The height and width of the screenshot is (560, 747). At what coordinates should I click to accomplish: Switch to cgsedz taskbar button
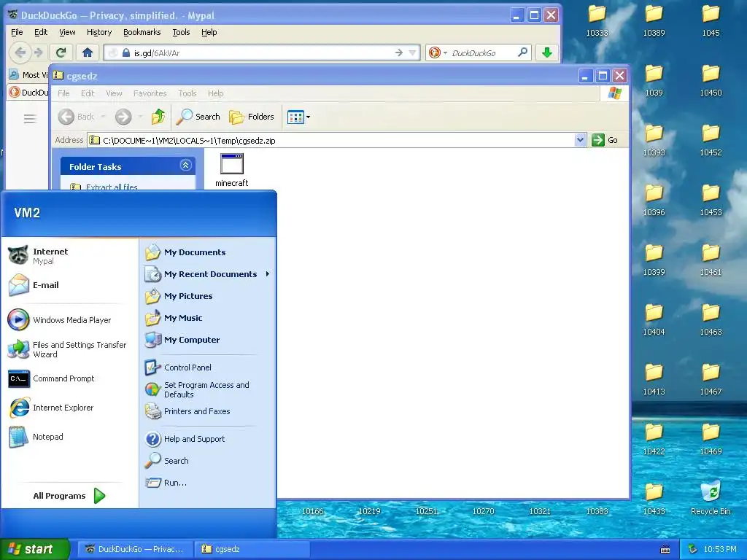click(x=252, y=549)
